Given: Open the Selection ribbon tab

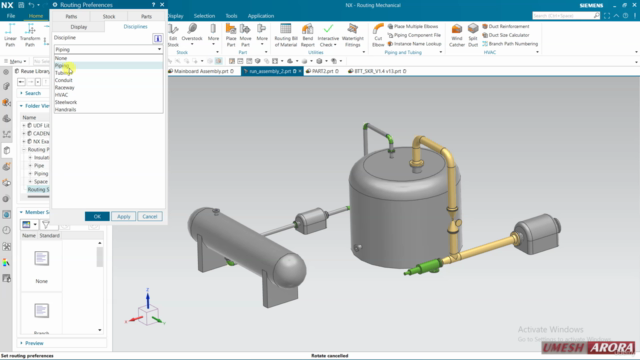Looking at the screenshot, I should 204,16.
